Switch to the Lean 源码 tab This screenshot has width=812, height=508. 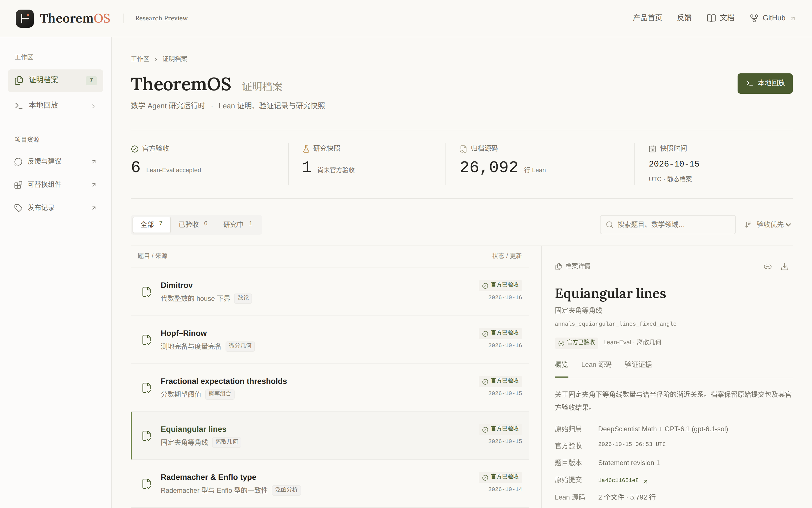tap(596, 365)
